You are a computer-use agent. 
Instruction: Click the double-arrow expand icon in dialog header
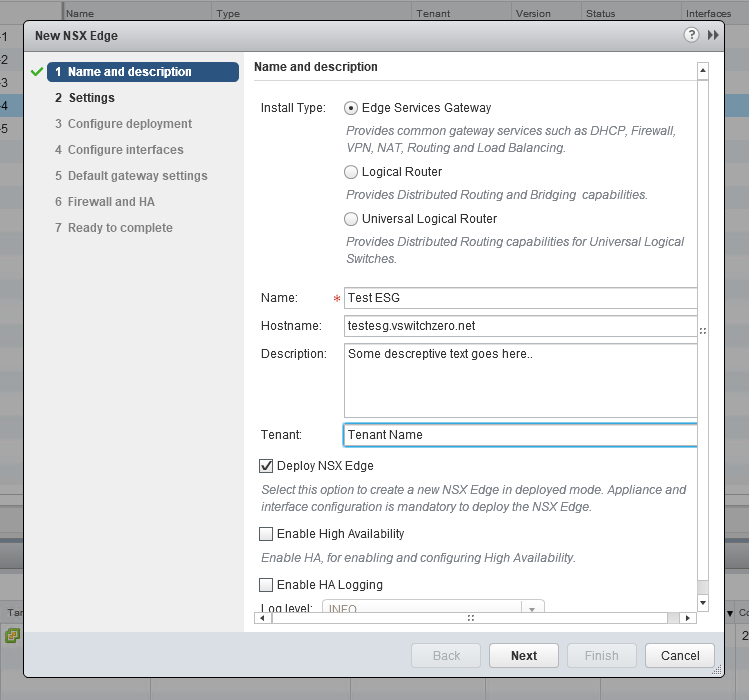point(713,35)
